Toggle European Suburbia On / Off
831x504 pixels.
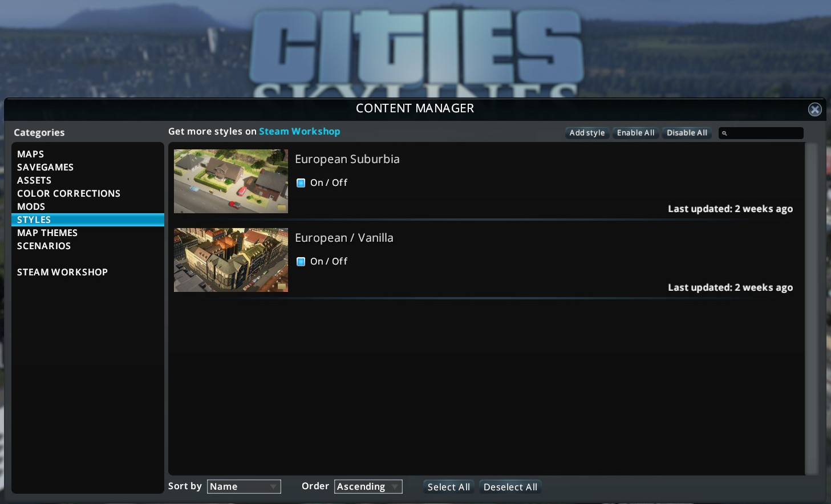pyautogui.click(x=301, y=182)
